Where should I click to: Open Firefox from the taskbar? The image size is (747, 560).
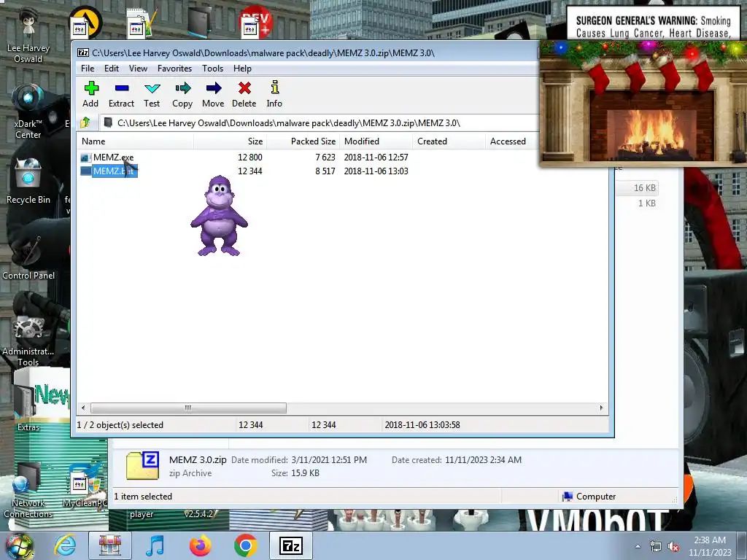200,545
